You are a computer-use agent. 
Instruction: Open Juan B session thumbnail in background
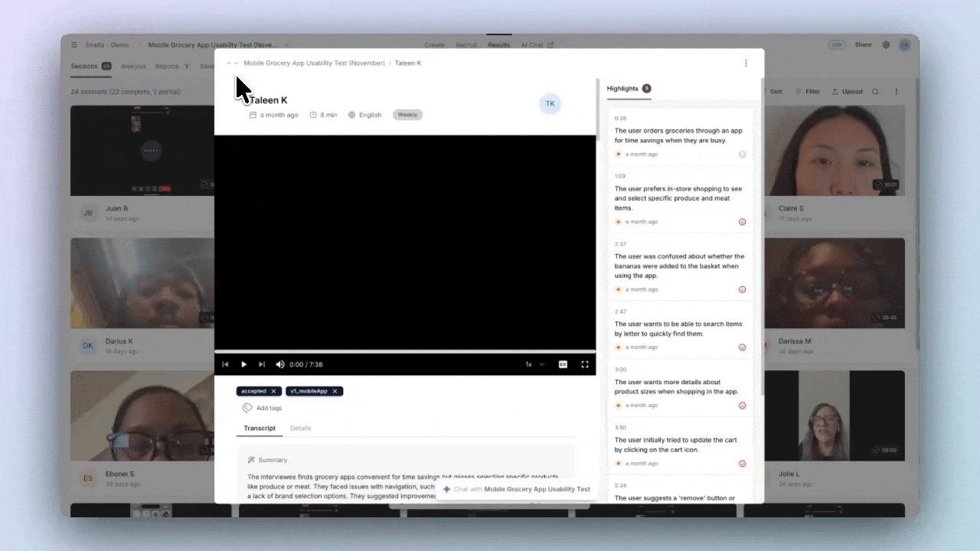point(142,151)
